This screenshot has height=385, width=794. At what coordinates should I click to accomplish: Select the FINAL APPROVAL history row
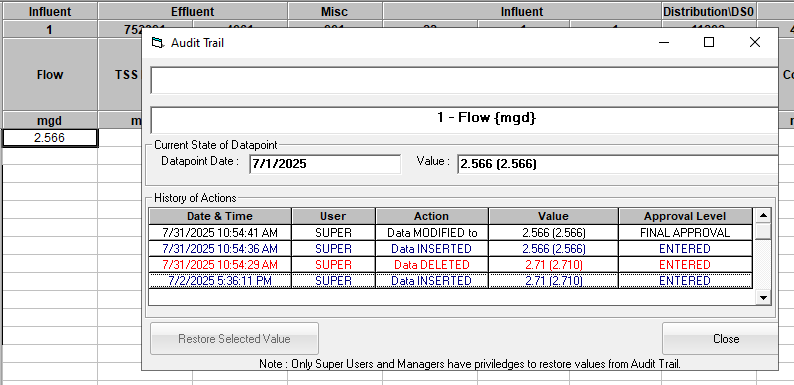(450, 233)
